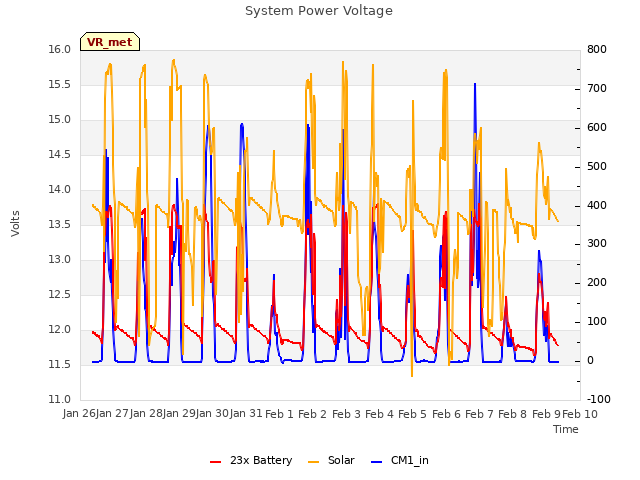Click the 16.0 left axis value
This screenshot has height=480, width=640.
click(60, 50)
